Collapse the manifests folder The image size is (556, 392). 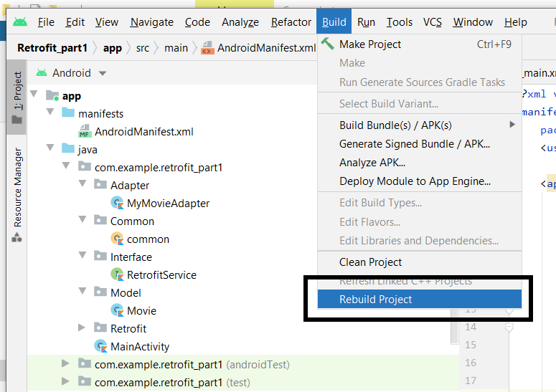50,113
